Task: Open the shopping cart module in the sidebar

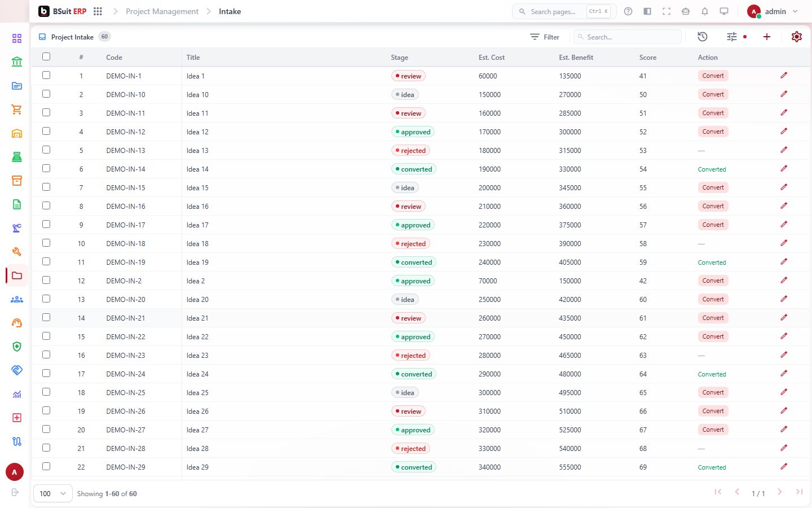Action: point(17,110)
